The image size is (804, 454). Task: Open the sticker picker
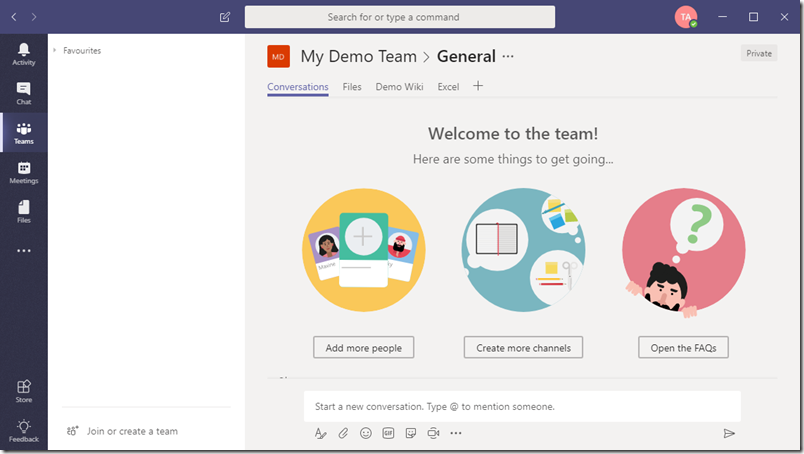(411, 433)
